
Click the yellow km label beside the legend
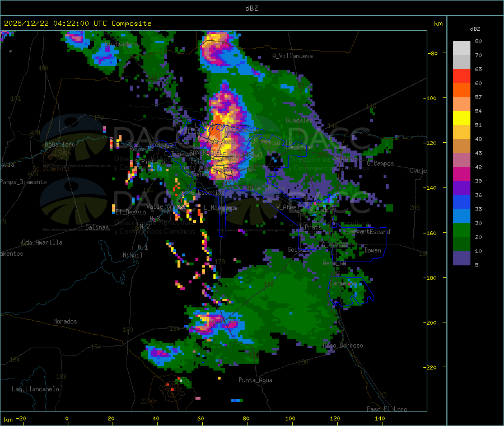point(438,24)
